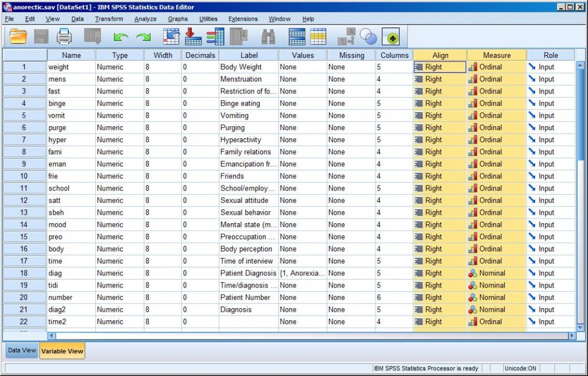
Task: Click the Label cell of time2 variable
Action: pyautogui.click(x=248, y=321)
